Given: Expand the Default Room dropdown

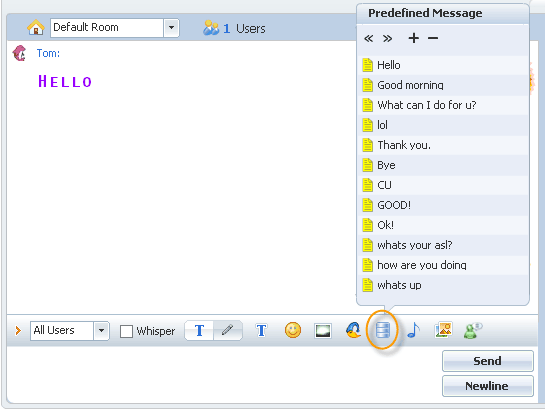Looking at the screenshot, I should tap(171, 28).
